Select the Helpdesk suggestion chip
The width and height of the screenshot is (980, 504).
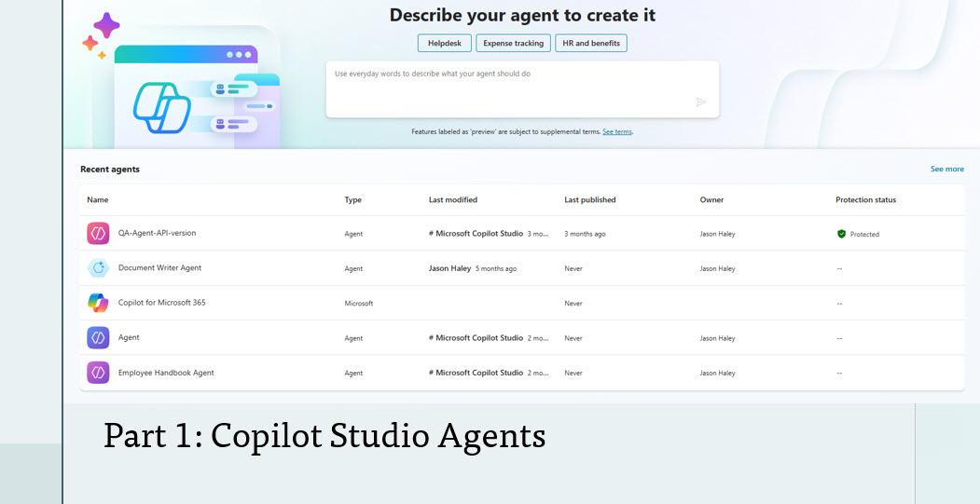(x=445, y=43)
